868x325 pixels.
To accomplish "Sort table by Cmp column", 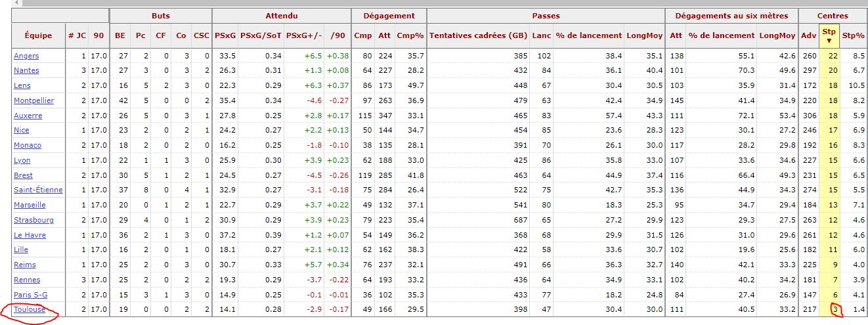I will tap(362, 35).
